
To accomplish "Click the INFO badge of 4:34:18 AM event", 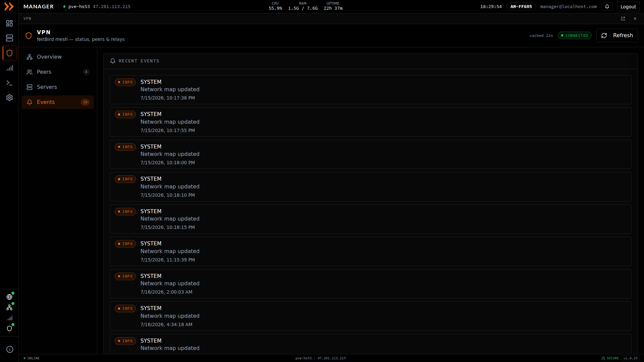I will 125,309.
